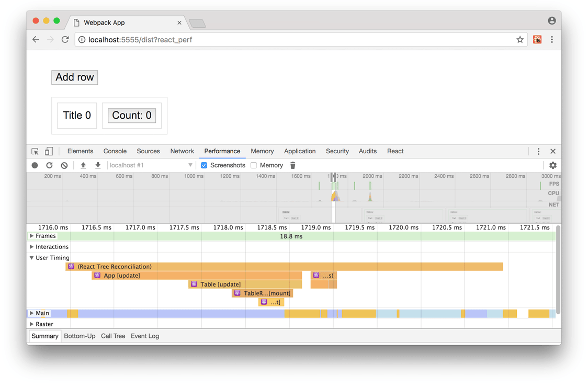Click the record performance button
Viewport: 588px width, 387px height.
[x=34, y=165]
